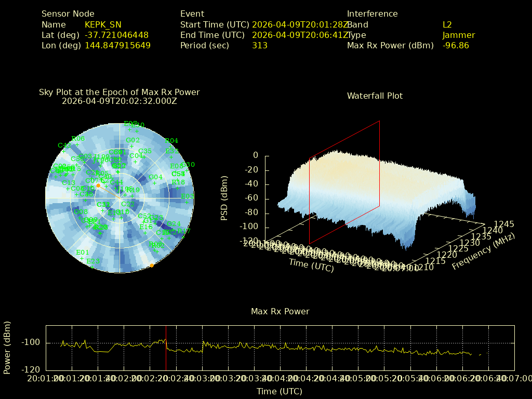The height and width of the screenshot is (399, 532).
Task: Click the L2 band value
Action: coord(447,24)
